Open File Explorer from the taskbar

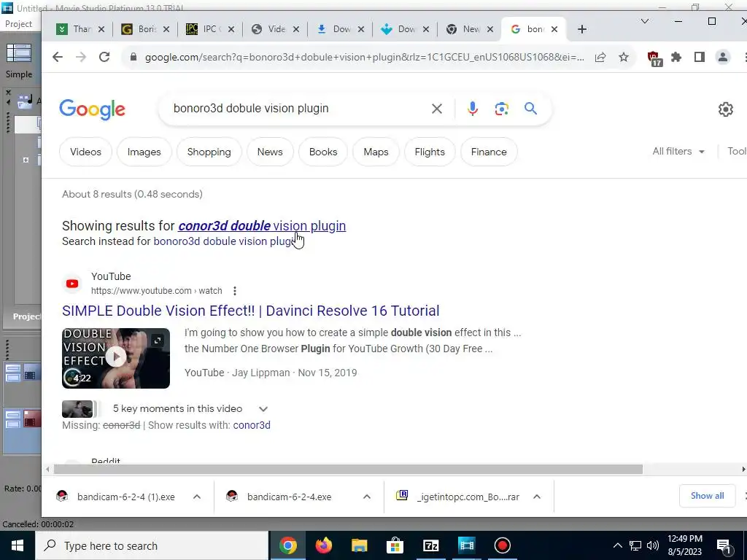pyautogui.click(x=359, y=545)
